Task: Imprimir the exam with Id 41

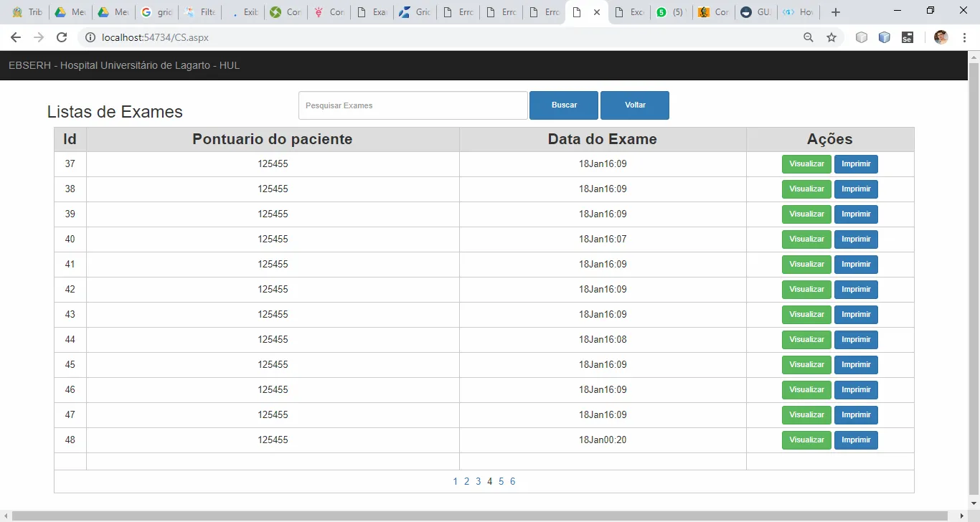Action: (x=856, y=265)
